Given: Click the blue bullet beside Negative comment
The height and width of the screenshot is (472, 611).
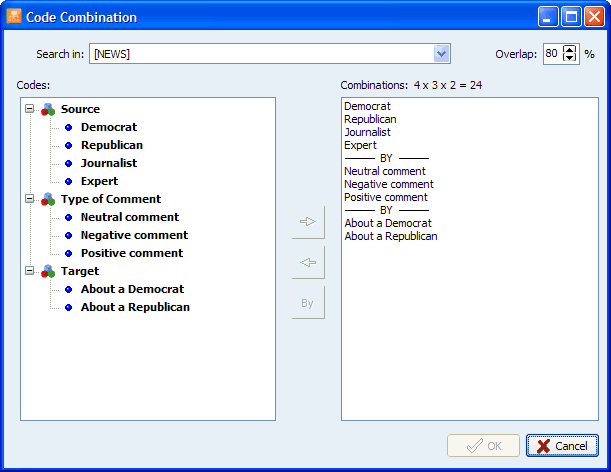Looking at the screenshot, I should [69, 236].
